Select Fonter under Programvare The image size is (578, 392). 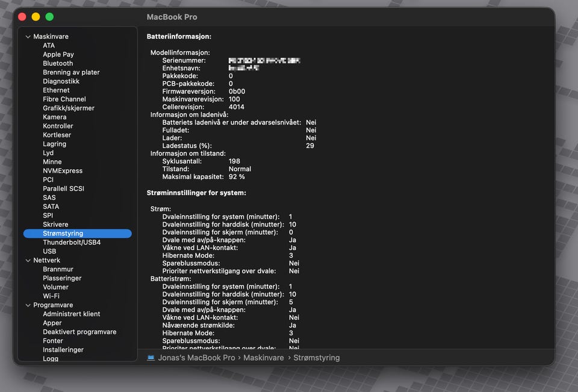point(53,341)
